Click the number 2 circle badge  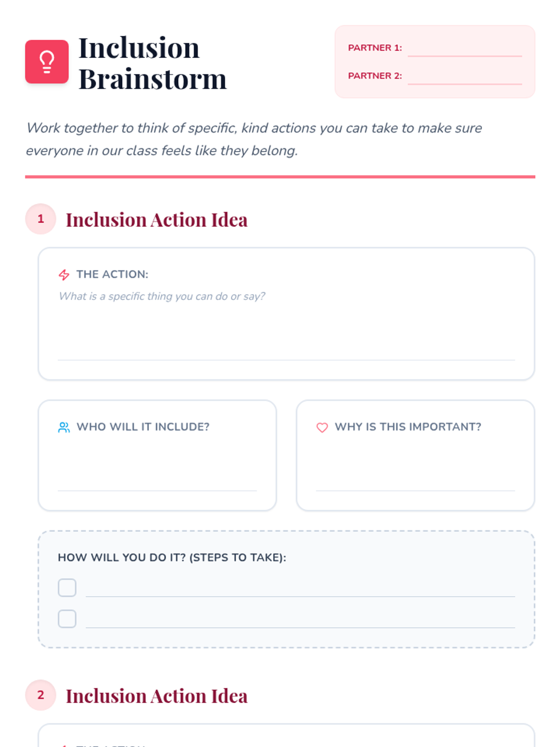click(41, 695)
